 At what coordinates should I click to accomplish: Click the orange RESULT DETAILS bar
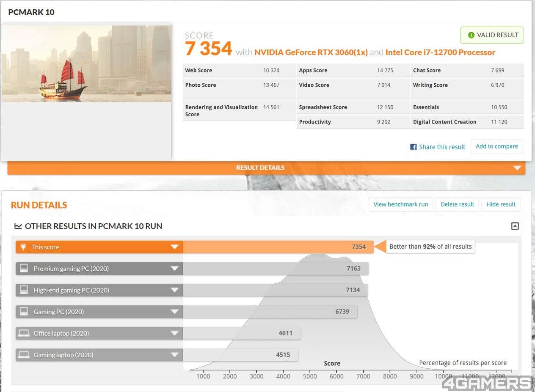(x=266, y=168)
